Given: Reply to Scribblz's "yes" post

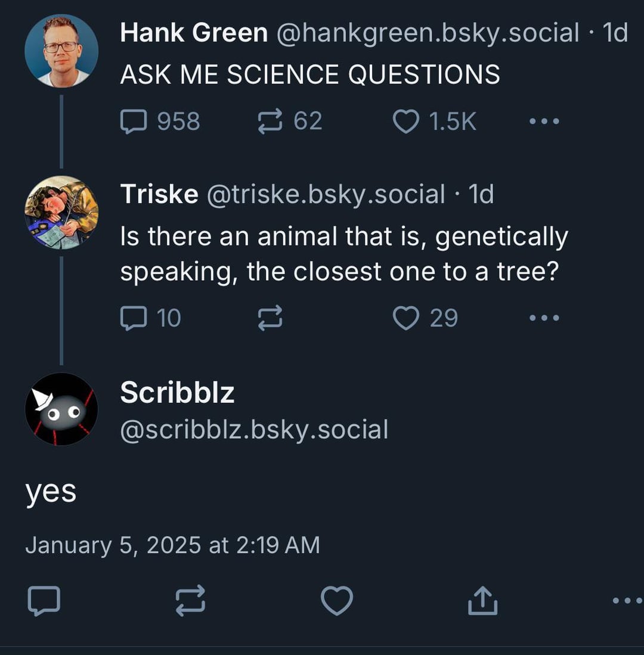Looking at the screenshot, I should point(44,601).
